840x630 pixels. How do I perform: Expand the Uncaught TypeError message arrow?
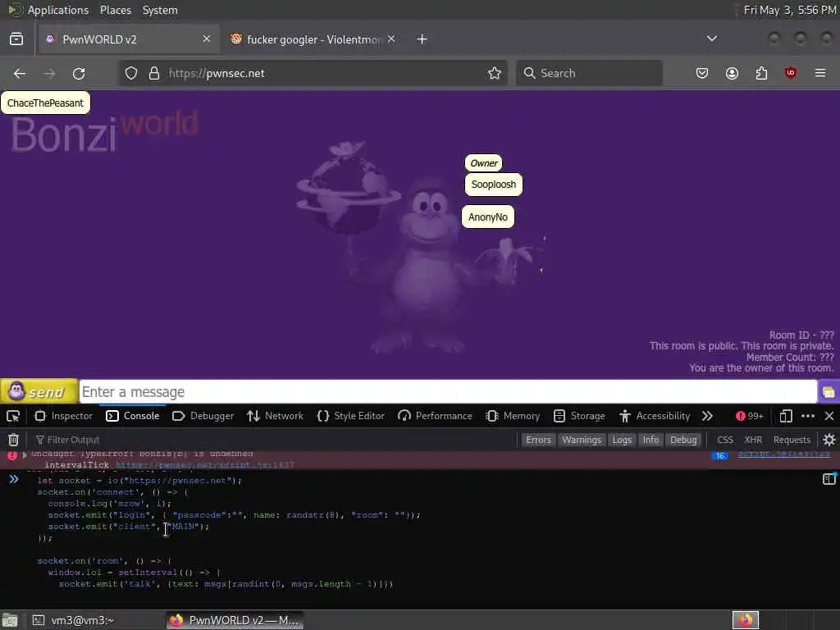coord(25,454)
